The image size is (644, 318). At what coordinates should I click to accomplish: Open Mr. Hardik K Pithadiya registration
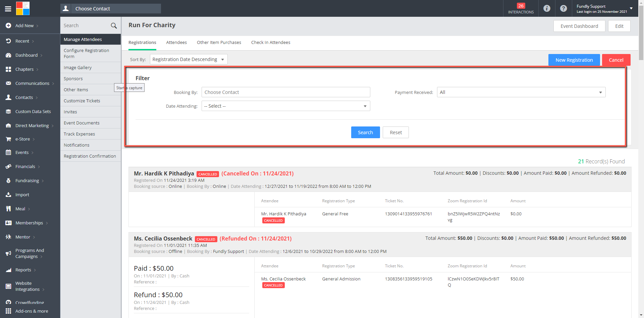coord(164,173)
